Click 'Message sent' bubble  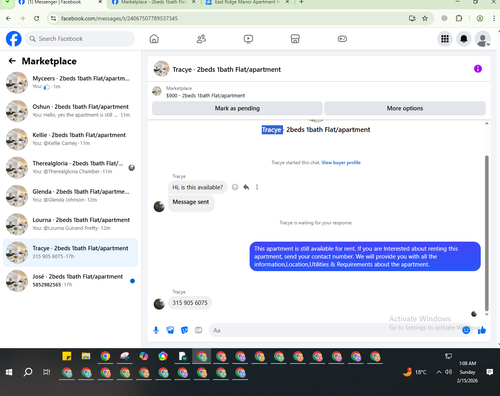[191, 202]
